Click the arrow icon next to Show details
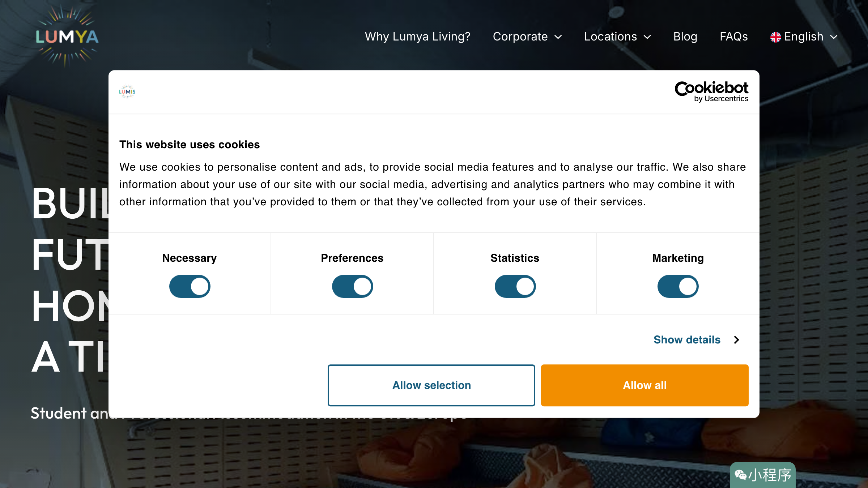The image size is (868, 488). coord(736,340)
